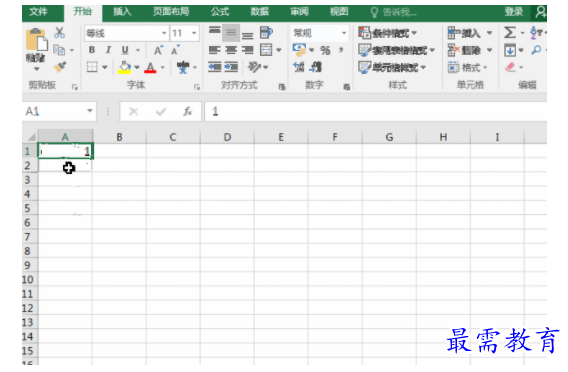568x372 pixels.
Task: Click the Fill down icon
Action: (510, 50)
